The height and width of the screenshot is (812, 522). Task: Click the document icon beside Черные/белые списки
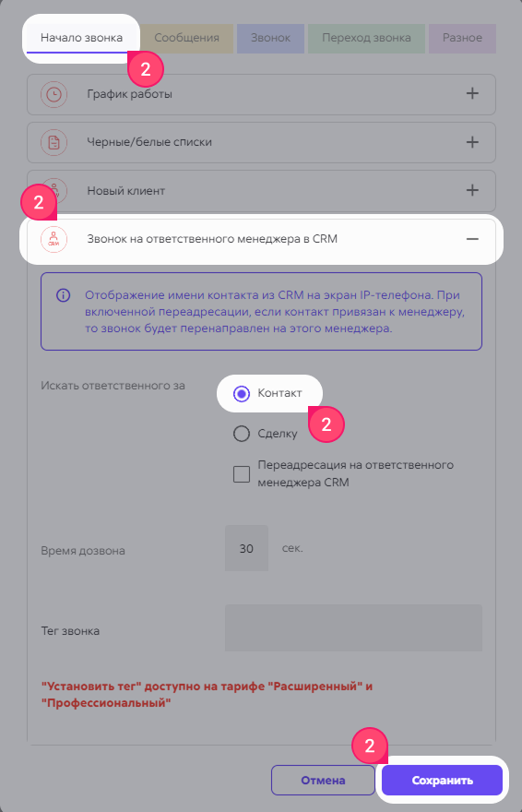53,142
